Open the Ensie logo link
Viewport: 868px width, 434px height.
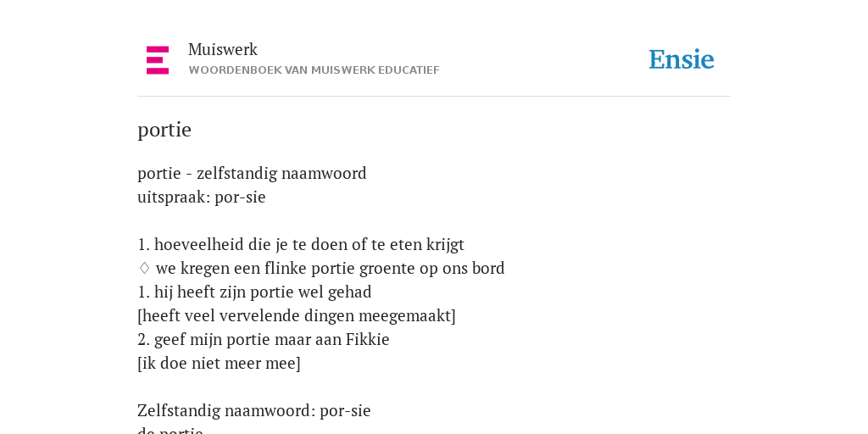[682, 59]
